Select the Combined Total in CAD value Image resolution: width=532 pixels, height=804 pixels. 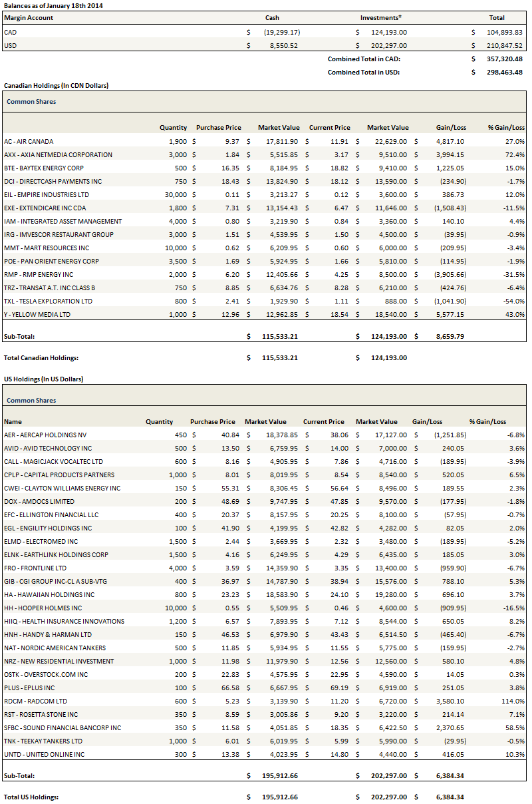[503, 59]
